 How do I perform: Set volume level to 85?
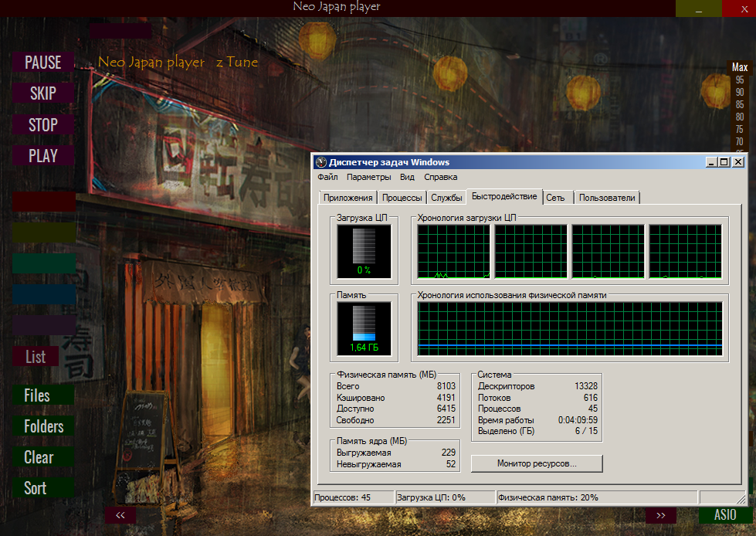pyautogui.click(x=740, y=104)
